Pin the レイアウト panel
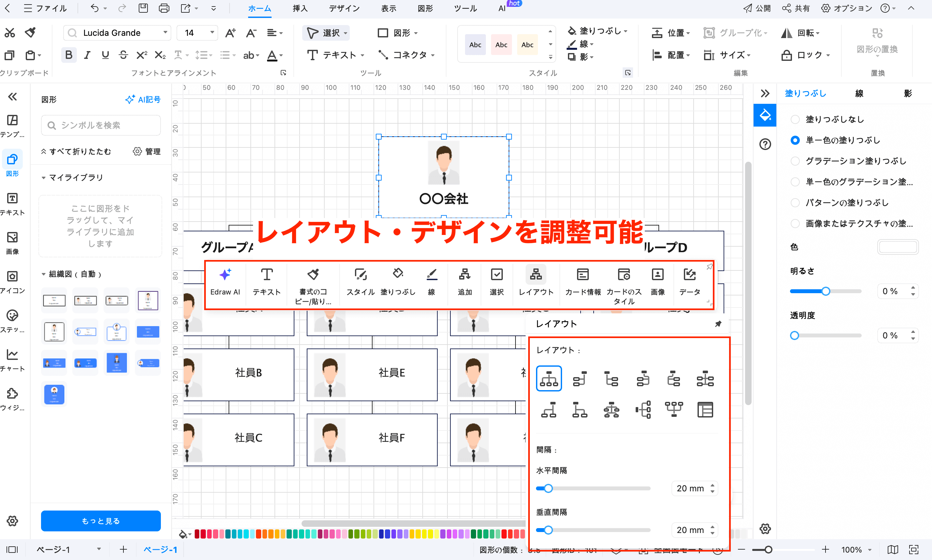 click(718, 324)
